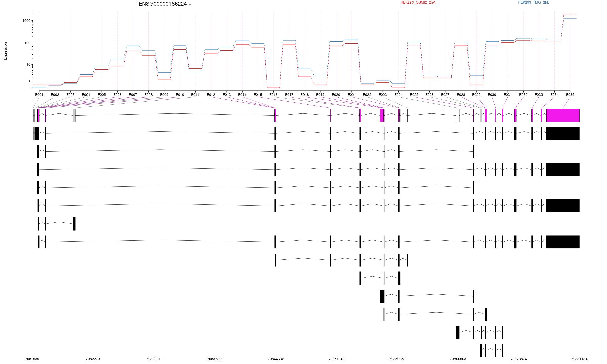
Task: Click exon label E022
Action: point(367,95)
